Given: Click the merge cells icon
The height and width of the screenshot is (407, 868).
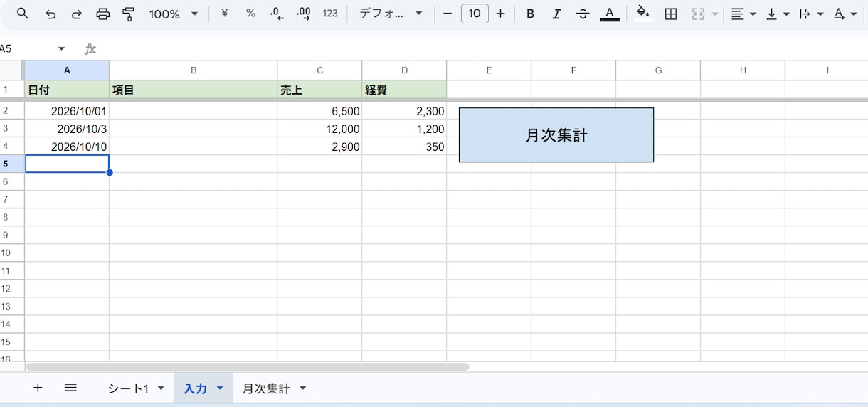Looking at the screenshot, I should (x=698, y=14).
